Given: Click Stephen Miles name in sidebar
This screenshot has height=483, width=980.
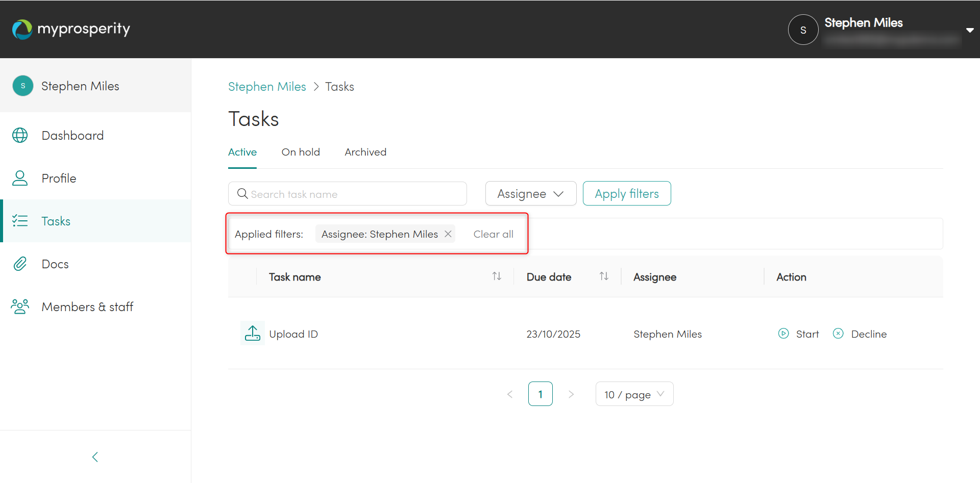Looking at the screenshot, I should [x=80, y=86].
